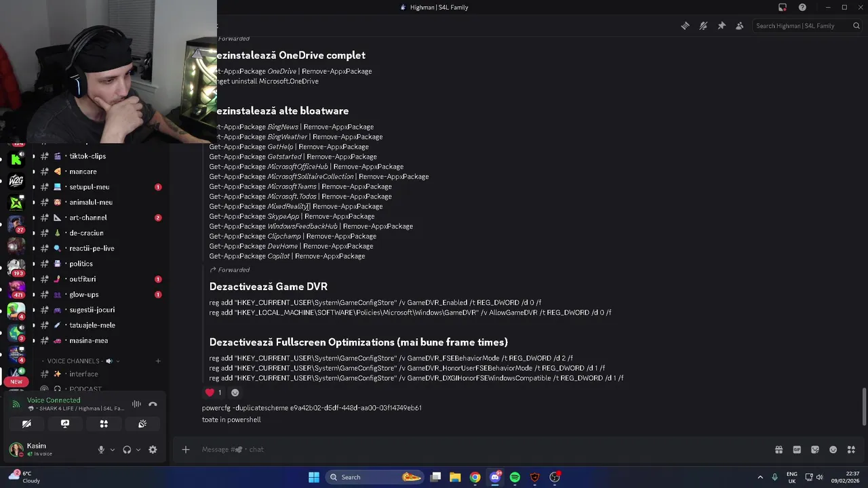The image size is (868, 488).
Task: Add a reaction with the smiley icon
Action: [235, 392]
